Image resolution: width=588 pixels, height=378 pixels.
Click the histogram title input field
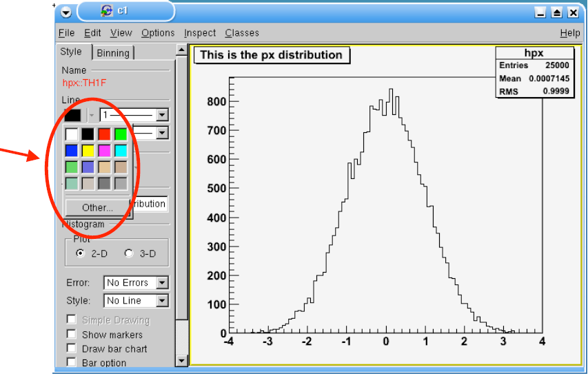tap(149, 204)
